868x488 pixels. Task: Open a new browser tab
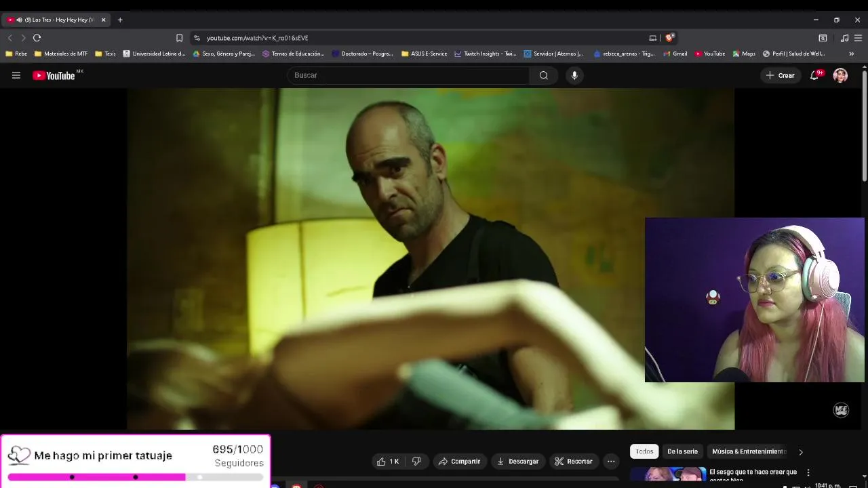coord(120,20)
